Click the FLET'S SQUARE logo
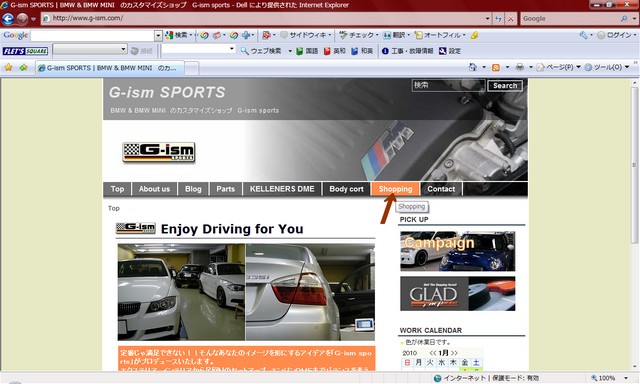This screenshot has width=640, height=384. click(x=25, y=51)
